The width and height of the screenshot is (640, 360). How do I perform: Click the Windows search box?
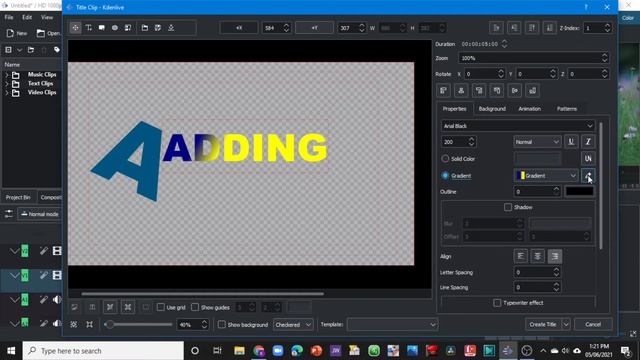click(103, 351)
